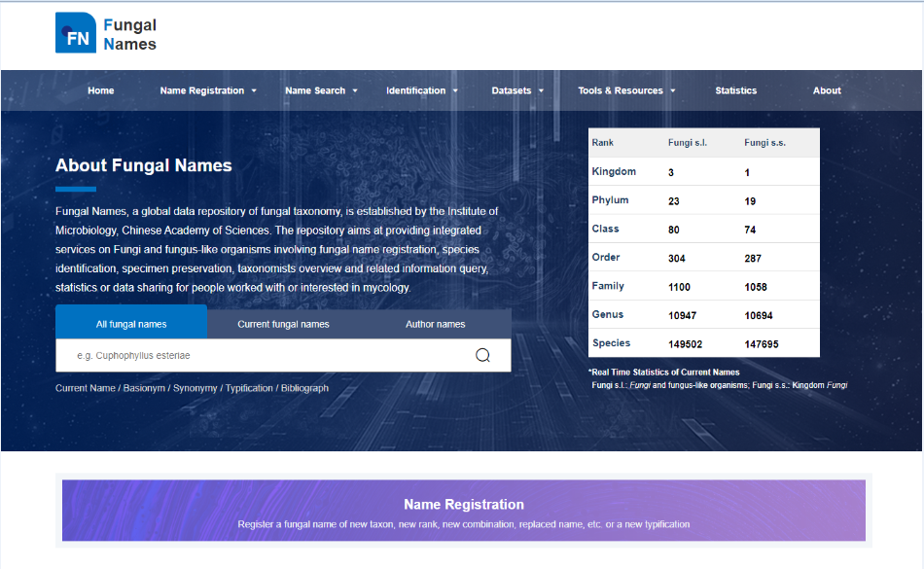Expand the Tools & Resources dropdown arrow

[x=672, y=90]
